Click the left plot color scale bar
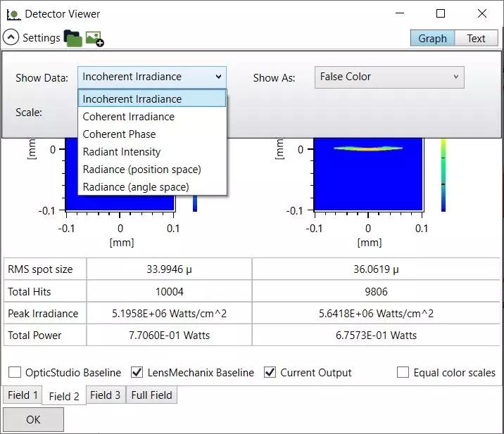 (x=195, y=203)
